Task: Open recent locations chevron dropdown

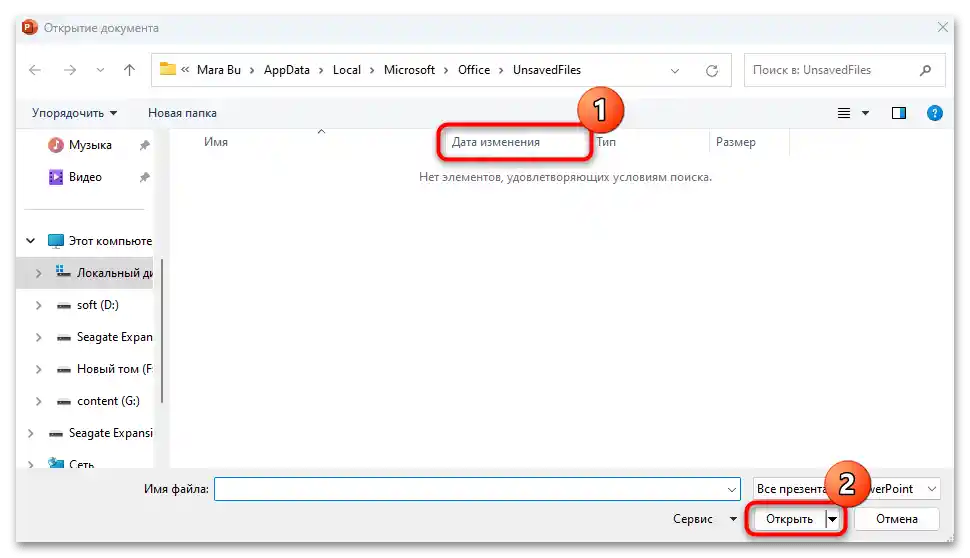Action: 100,71
